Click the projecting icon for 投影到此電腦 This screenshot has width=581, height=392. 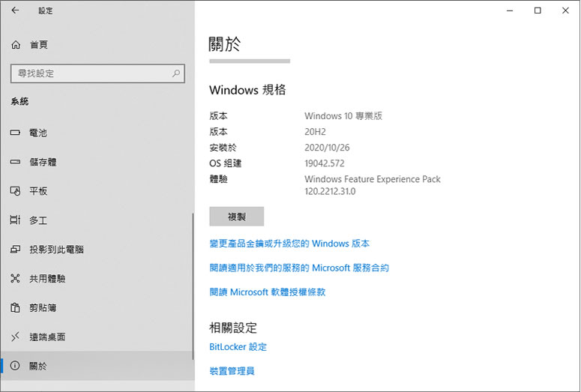(x=15, y=249)
